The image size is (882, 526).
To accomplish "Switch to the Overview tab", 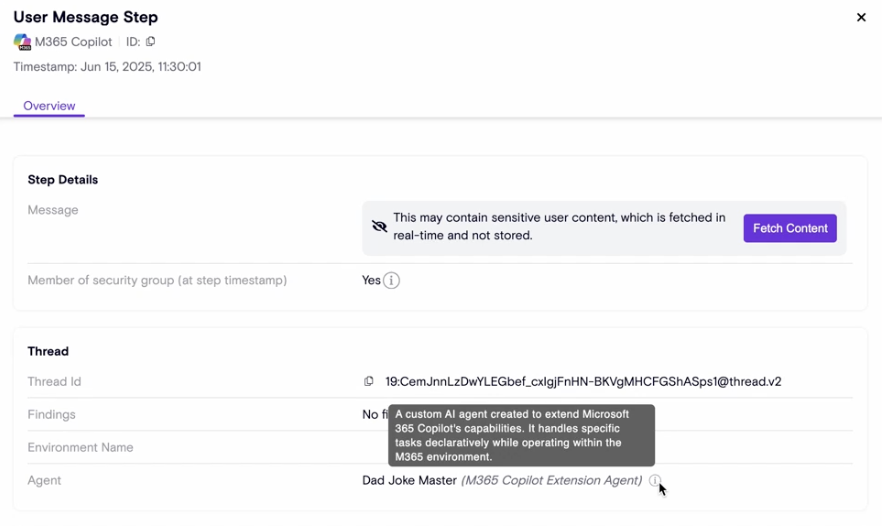I will tap(49, 106).
